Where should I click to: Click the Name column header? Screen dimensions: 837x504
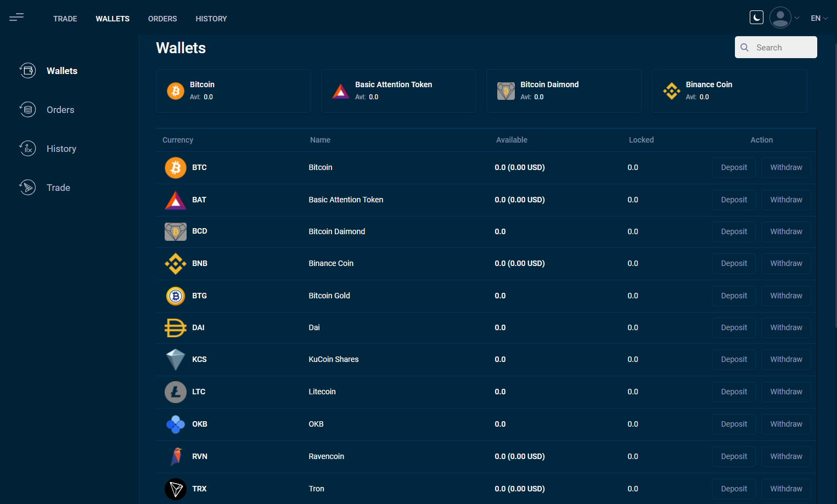(x=320, y=140)
